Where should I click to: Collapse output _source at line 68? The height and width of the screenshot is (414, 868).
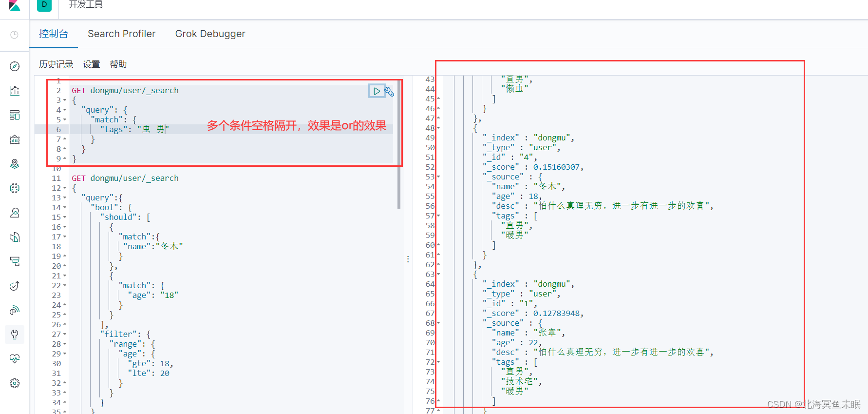pos(438,323)
